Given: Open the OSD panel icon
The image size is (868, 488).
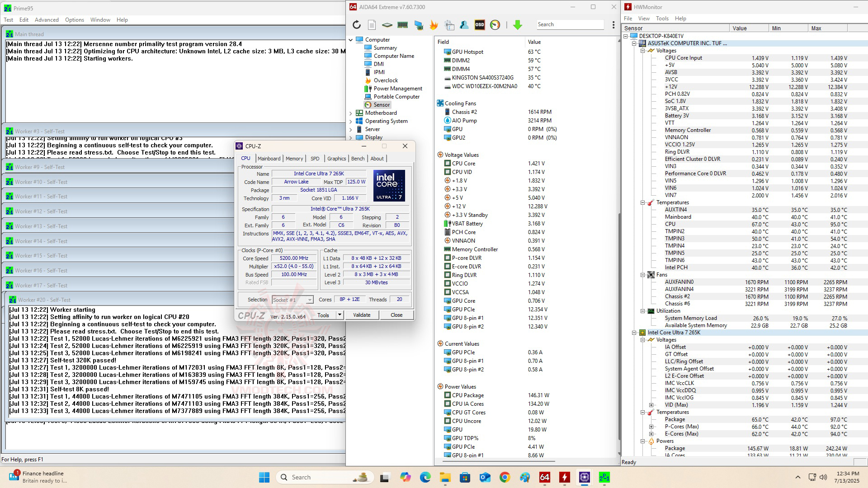Looking at the screenshot, I should [x=480, y=25].
